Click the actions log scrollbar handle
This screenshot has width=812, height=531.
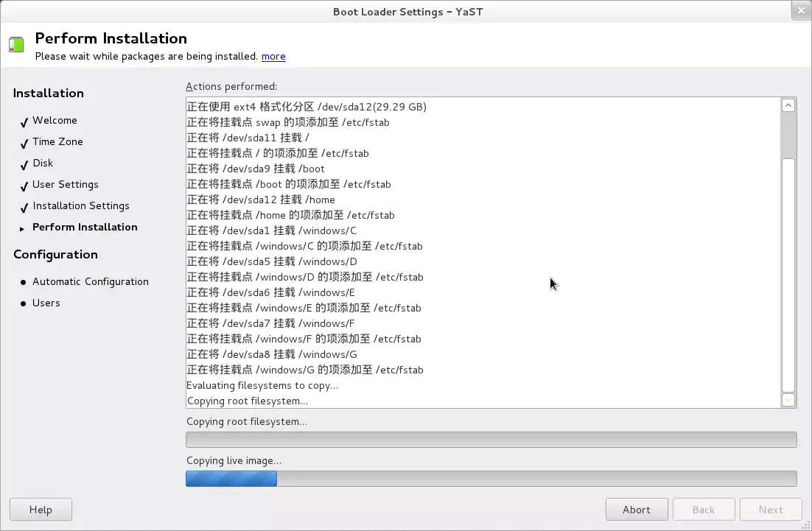point(788,275)
